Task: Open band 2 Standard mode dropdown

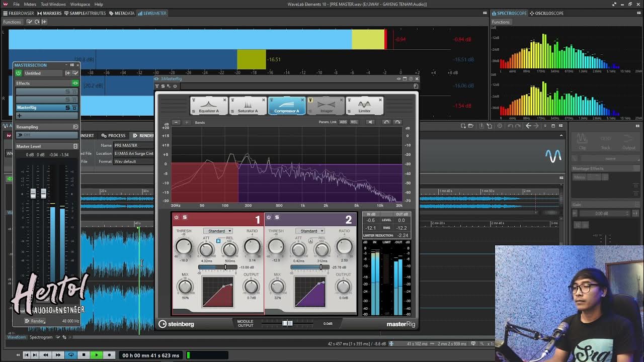Action: (x=309, y=231)
